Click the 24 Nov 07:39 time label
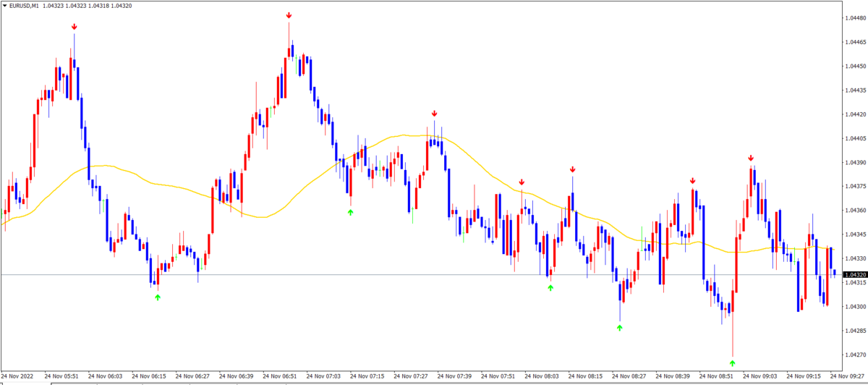Image resolution: width=868 pixels, height=385 pixels. pyautogui.click(x=454, y=377)
